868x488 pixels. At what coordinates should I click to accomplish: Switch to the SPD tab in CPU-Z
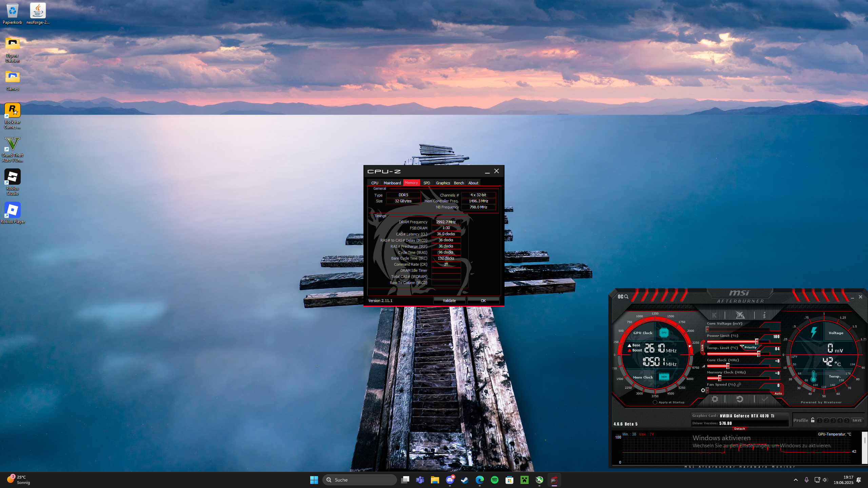click(427, 183)
